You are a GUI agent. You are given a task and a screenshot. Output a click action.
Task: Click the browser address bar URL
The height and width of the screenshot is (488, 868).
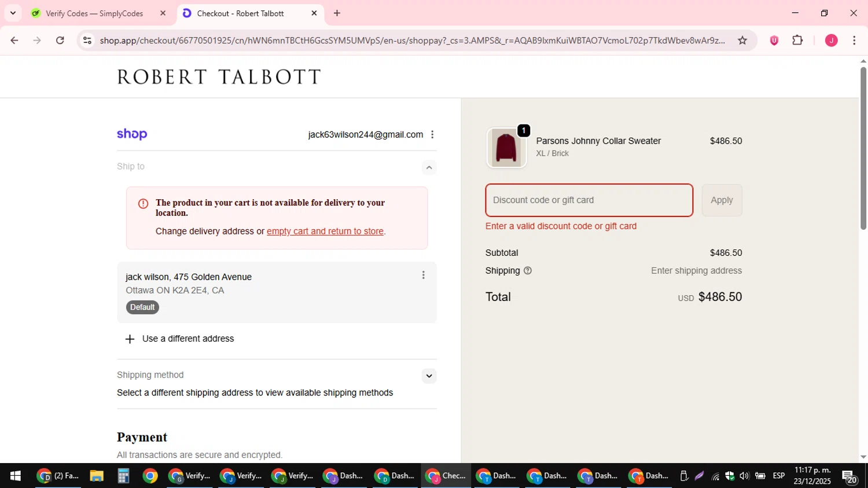pyautogui.click(x=412, y=41)
